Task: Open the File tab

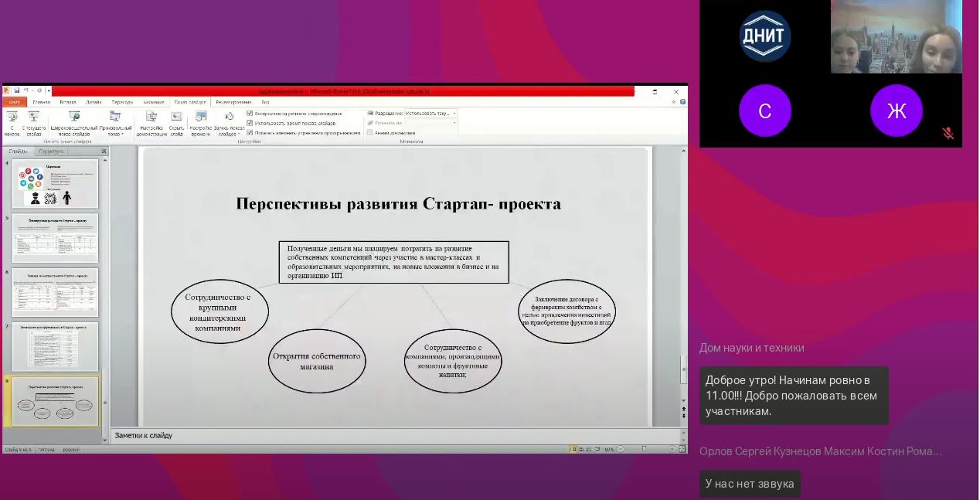Action: [x=15, y=102]
